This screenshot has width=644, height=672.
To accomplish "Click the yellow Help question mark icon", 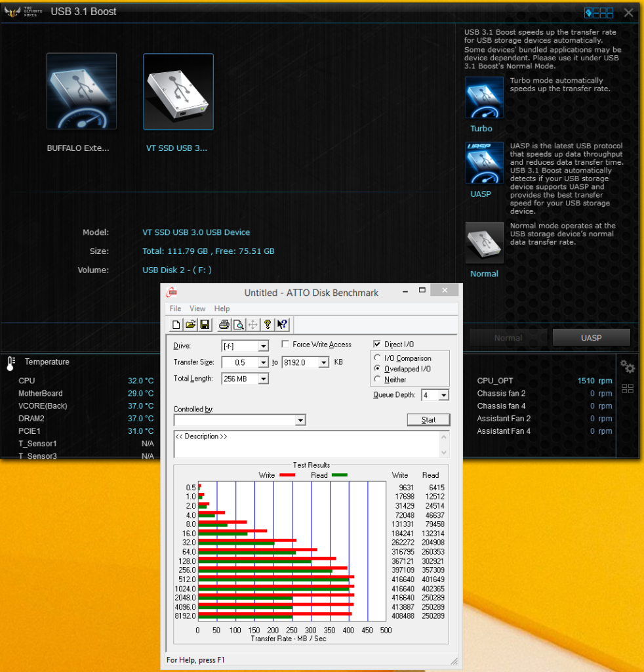I will (x=268, y=324).
